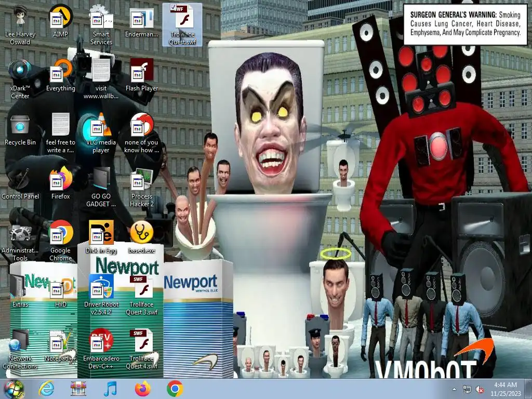Image resolution: width=532 pixels, height=399 pixels.
Task: Open Control Panel icon
Action: [20, 183]
